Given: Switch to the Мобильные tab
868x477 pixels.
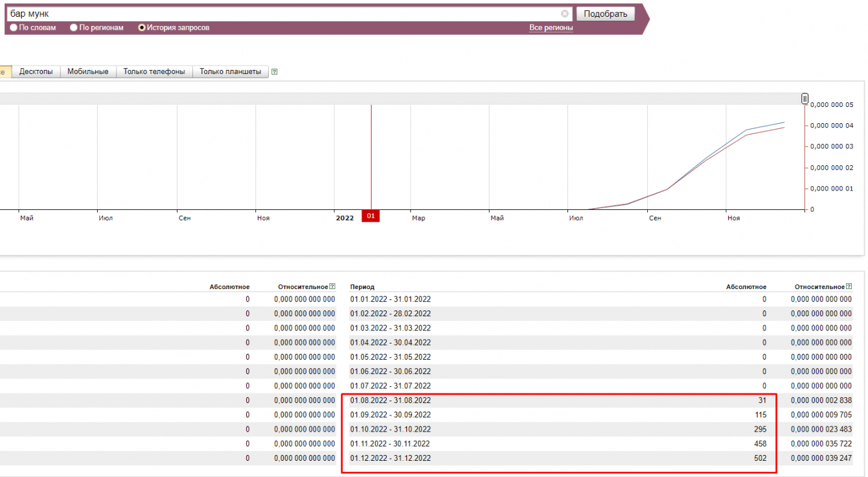Looking at the screenshot, I should 88,72.
